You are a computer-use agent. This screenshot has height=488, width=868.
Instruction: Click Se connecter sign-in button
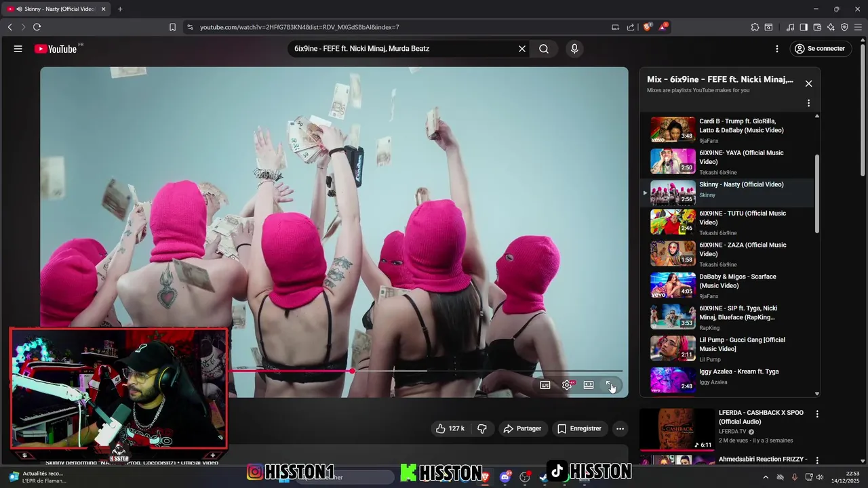click(x=821, y=49)
